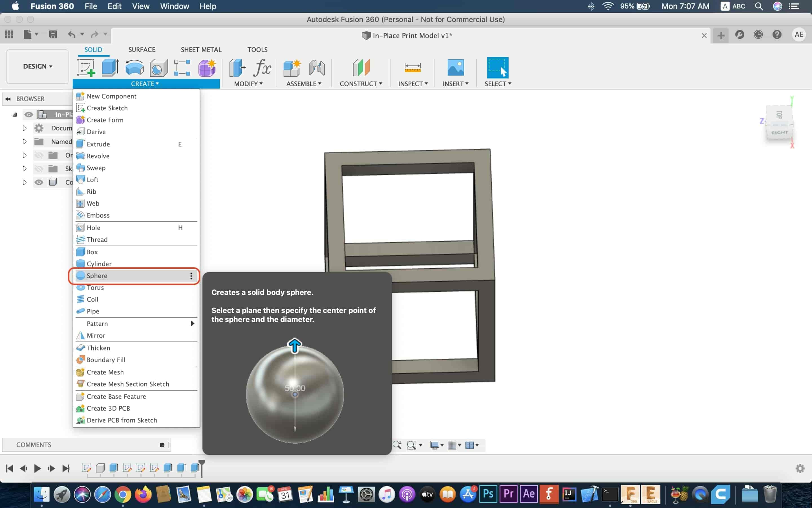This screenshot has width=812, height=508.
Task: Open the DESIGN workspace dropdown
Action: click(x=37, y=66)
